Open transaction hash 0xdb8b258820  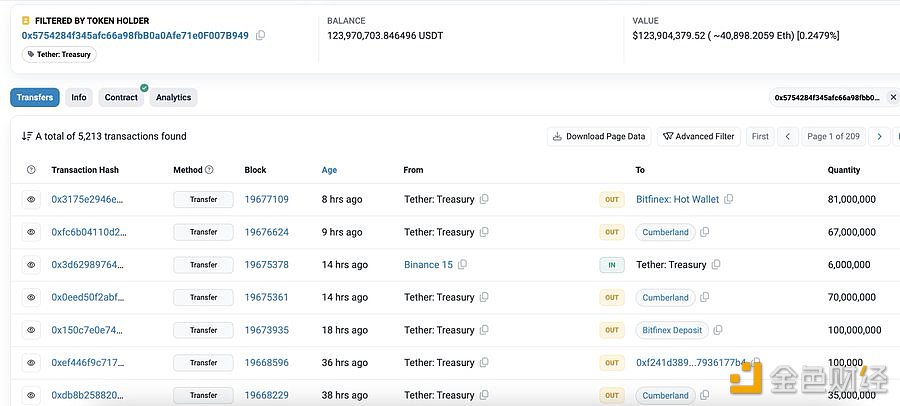[x=87, y=396]
